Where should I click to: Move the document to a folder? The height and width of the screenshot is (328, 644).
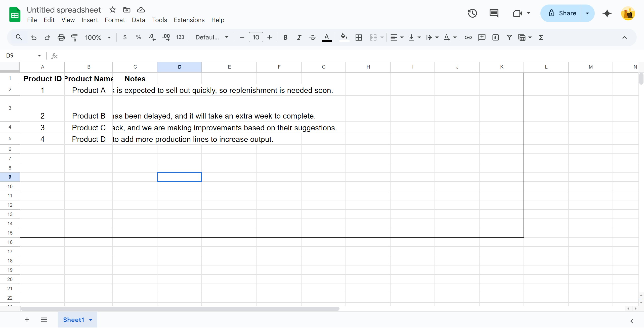(126, 10)
